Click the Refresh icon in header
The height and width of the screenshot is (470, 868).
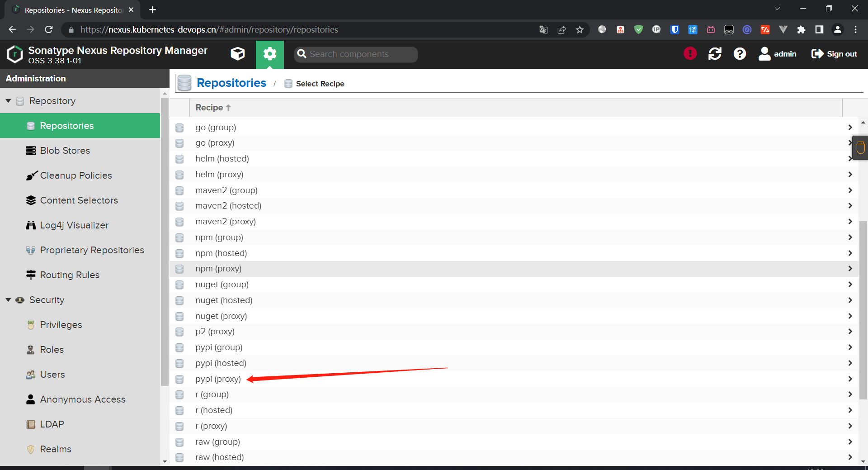pyautogui.click(x=715, y=54)
